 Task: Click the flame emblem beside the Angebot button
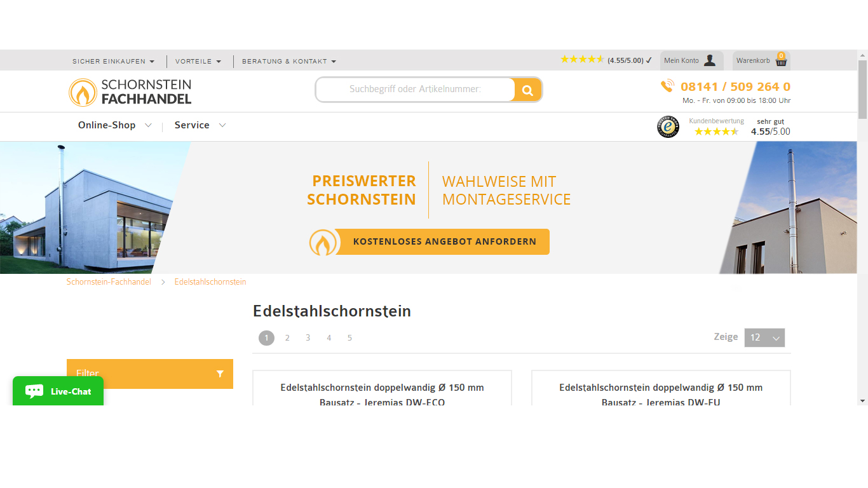click(323, 242)
